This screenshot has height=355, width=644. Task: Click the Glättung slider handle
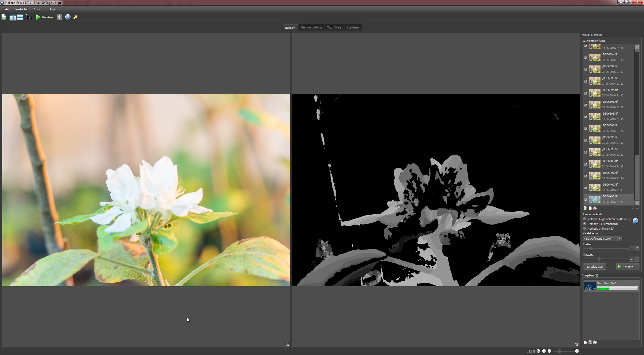pos(599,259)
